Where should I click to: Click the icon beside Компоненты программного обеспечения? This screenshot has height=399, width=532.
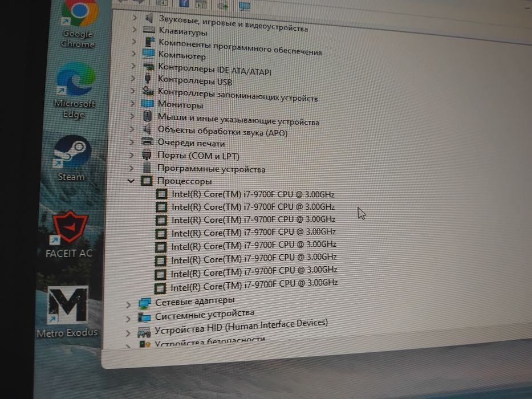[x=149, y=42]
